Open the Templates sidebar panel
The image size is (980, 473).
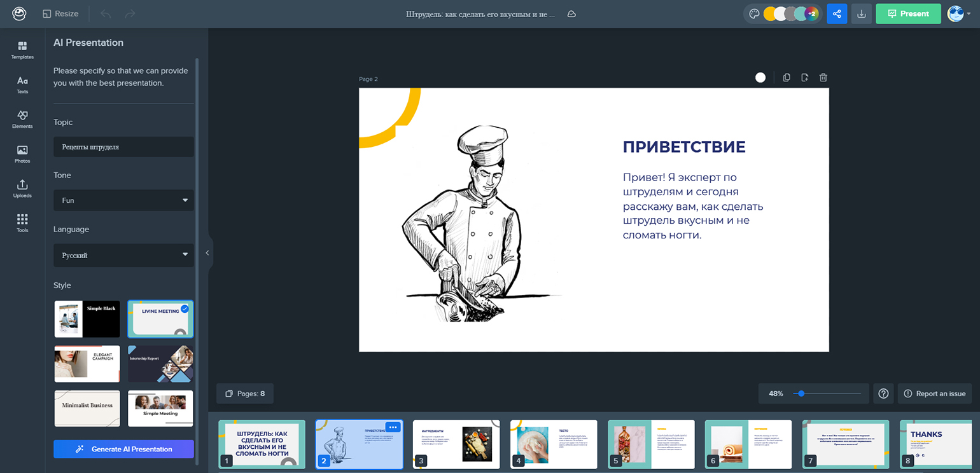(22, 50)
